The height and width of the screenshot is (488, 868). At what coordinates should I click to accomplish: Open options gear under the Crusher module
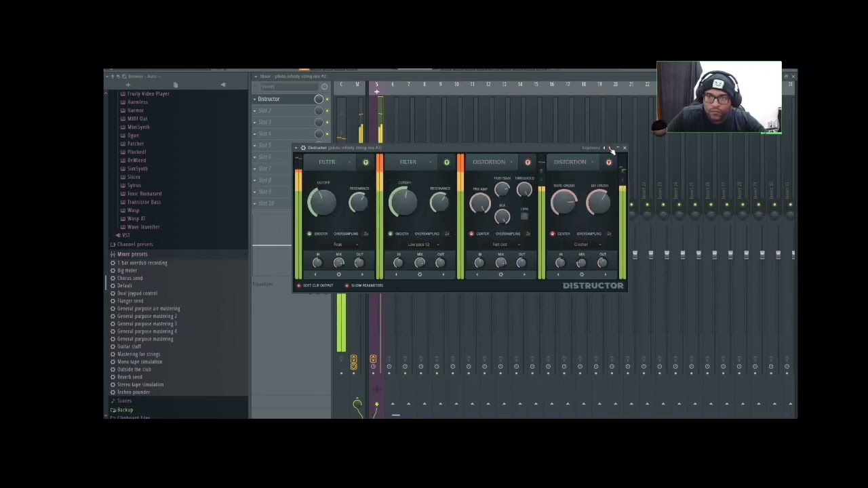pos(581,274)
